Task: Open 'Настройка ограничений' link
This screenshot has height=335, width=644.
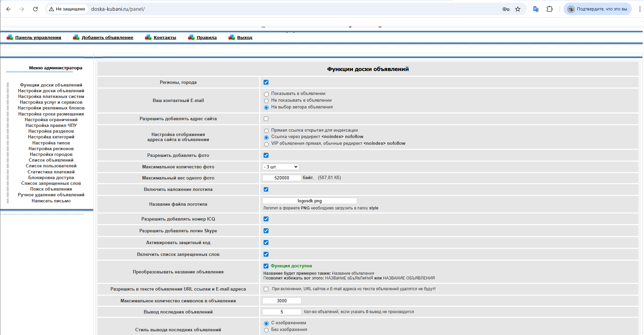Action: pyautogui.click(x=51, y=120)
